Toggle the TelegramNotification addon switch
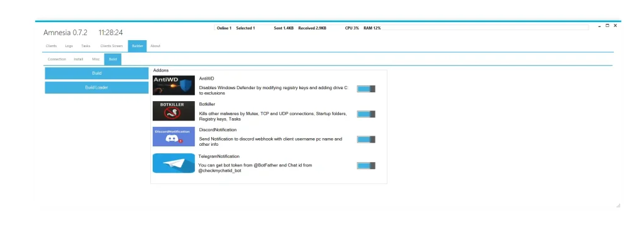 (366, 166)
